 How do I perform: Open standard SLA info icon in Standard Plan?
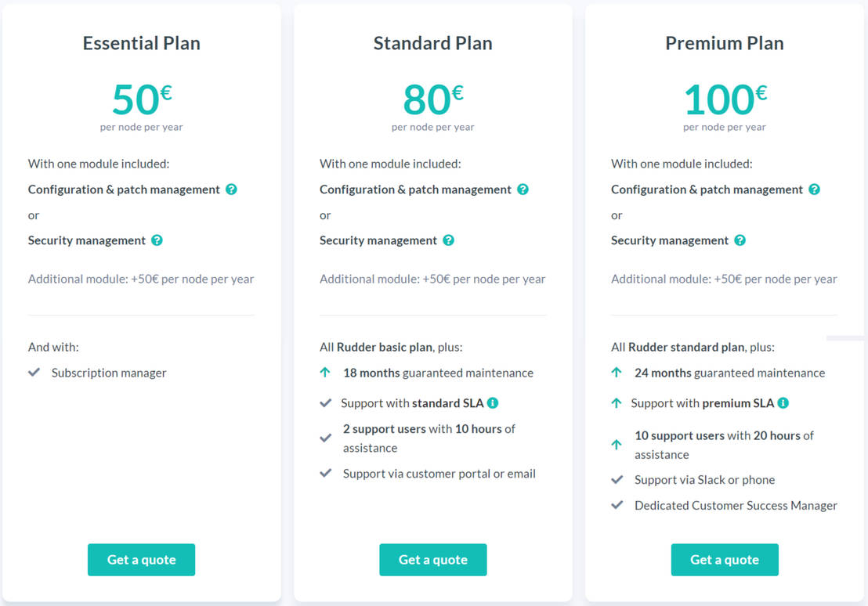pos(493,402)
